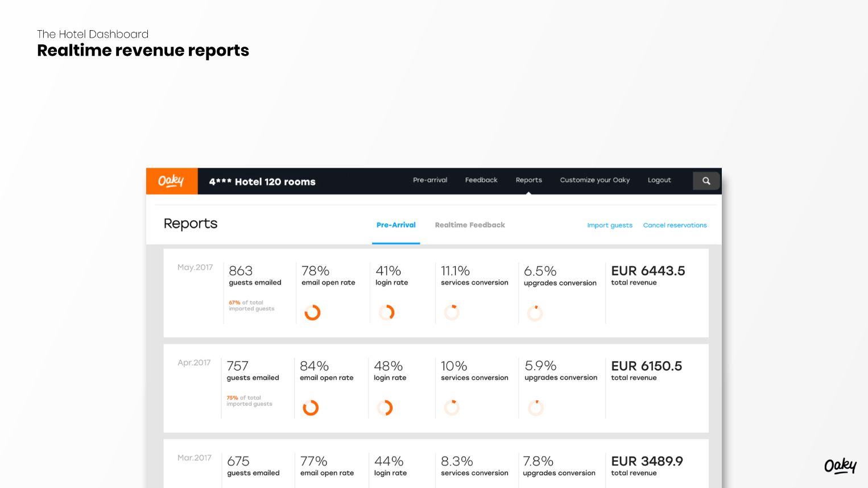
Task: Switch to the Pre-Arrival reports tab
Action: pos(396,225)
